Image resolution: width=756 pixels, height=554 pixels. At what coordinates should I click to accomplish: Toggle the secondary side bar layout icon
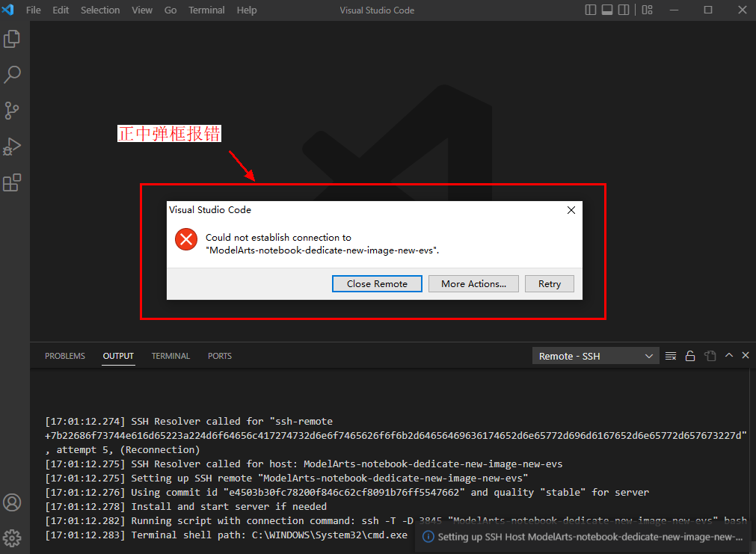[624, 10]
